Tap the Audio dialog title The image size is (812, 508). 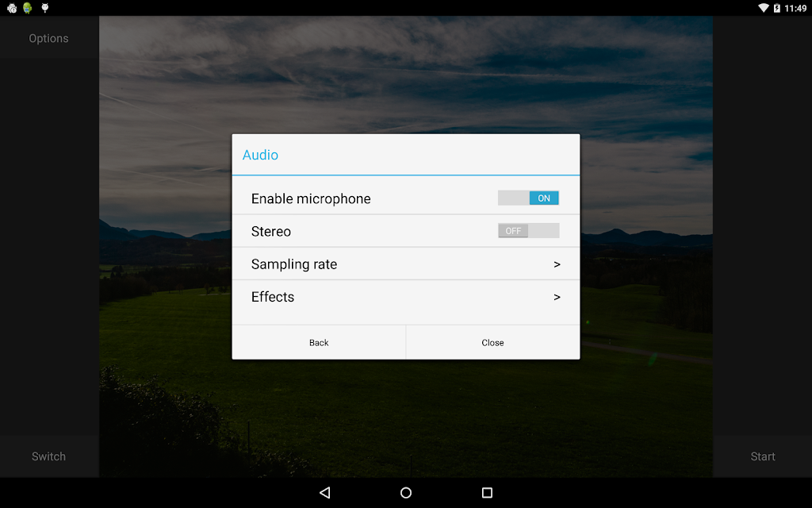click(260, 155)
